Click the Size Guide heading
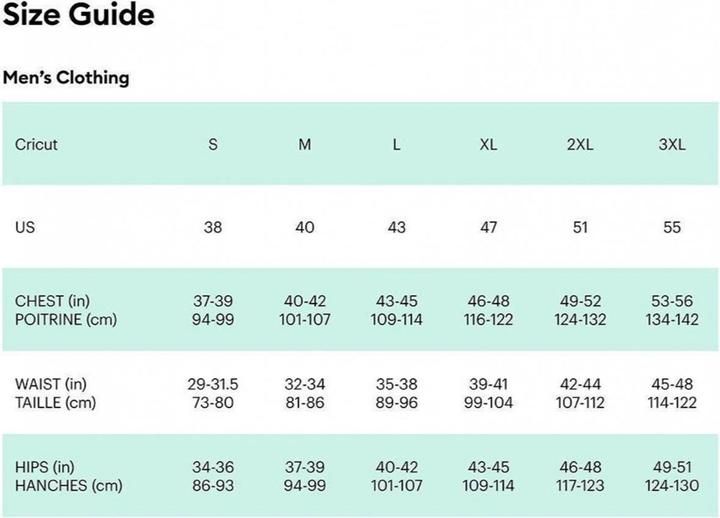 pyautogui.click(x=79, y=14)
